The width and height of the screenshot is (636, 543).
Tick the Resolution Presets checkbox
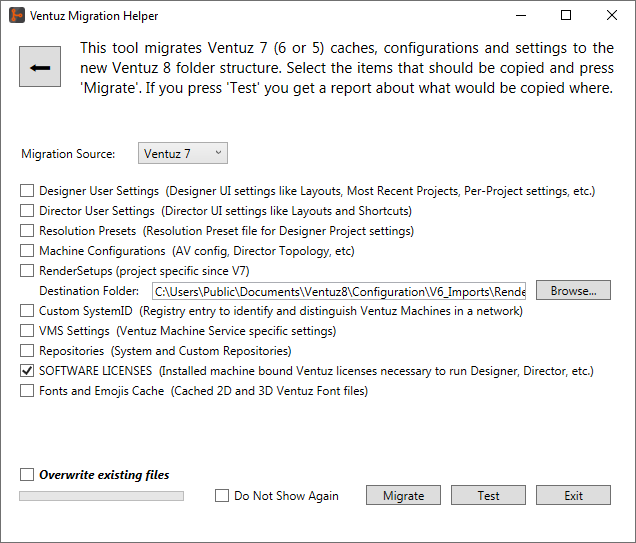click(28, 231)
